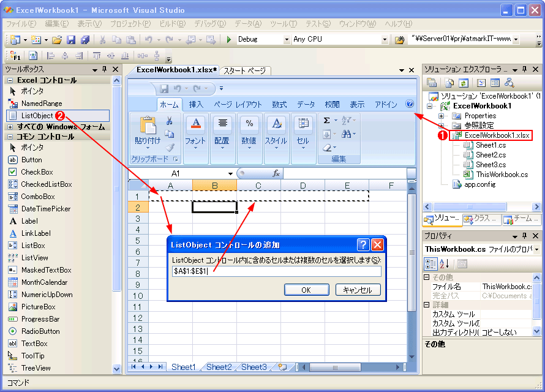Screen dimensions: 545x392
Task: Select app.config in Solution Explorer
Action: pos(480,184)
